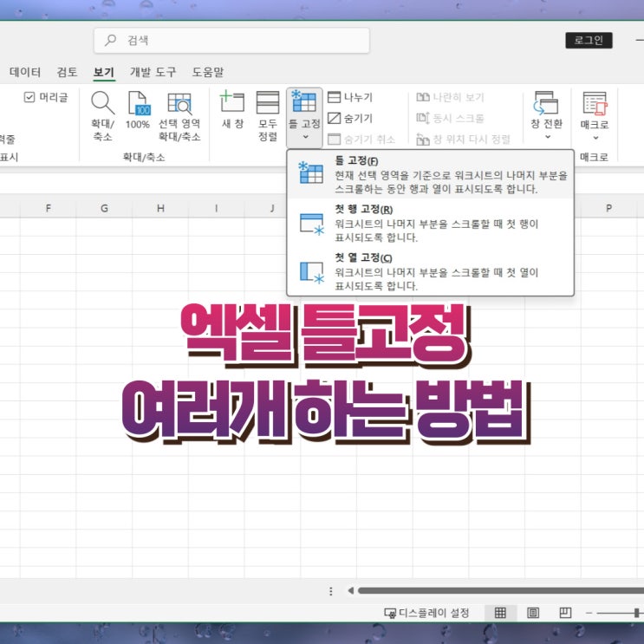The width and height of the screenshot is (644, 644).
Task: Select column I header
Action: click(x=217, y=208)
